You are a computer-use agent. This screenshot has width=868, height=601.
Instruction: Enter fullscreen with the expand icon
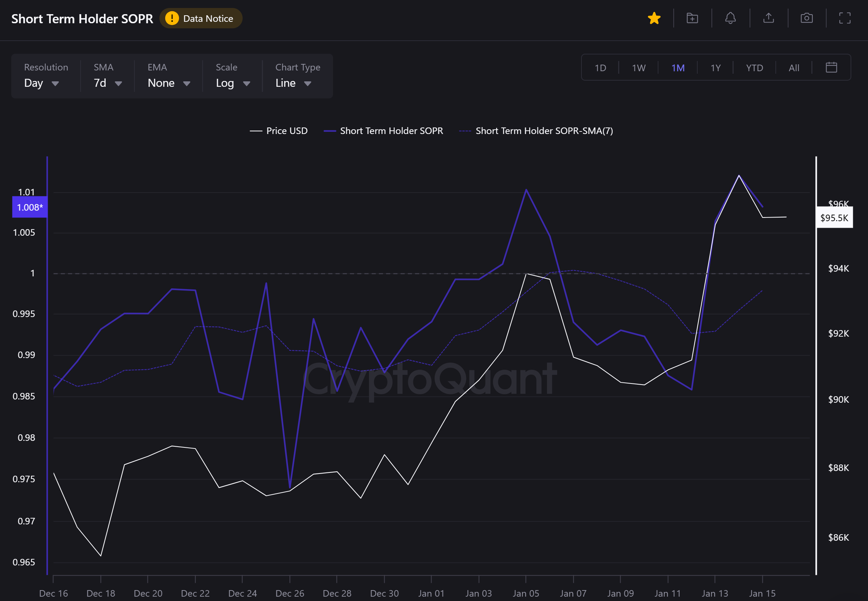(x=845, y=18)
